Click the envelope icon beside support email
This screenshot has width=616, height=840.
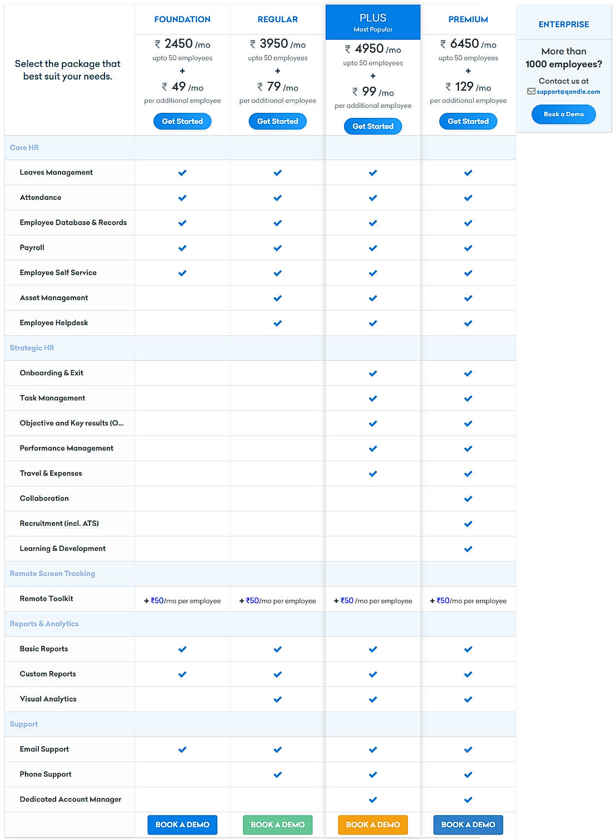coord(531,92)
